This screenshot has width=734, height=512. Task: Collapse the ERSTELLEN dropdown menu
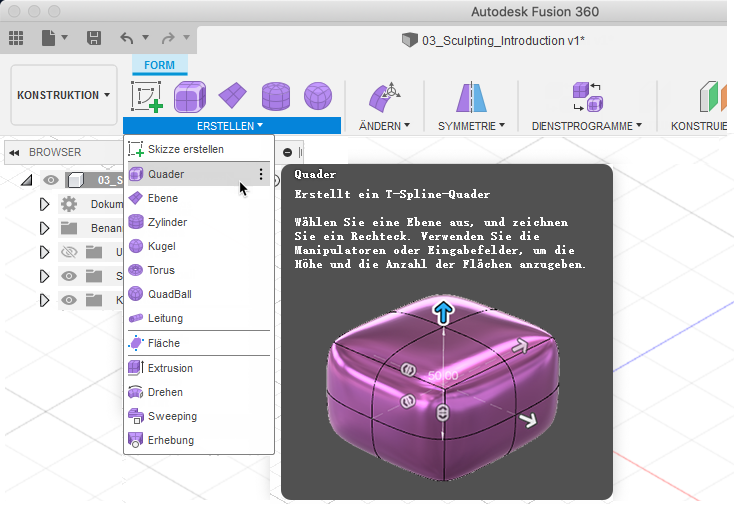[x=231, y=126]
